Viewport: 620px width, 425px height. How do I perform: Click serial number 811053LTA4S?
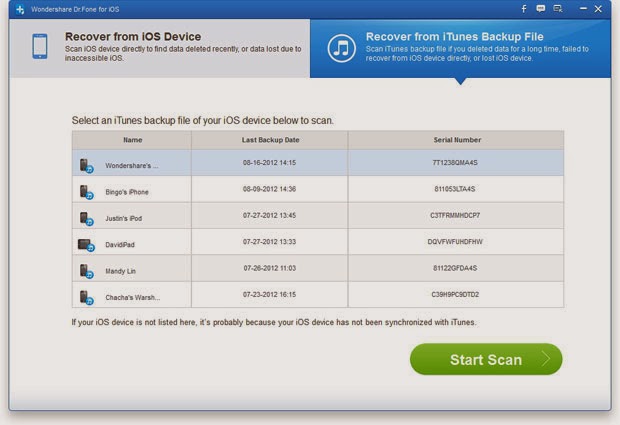pos(455,189)
